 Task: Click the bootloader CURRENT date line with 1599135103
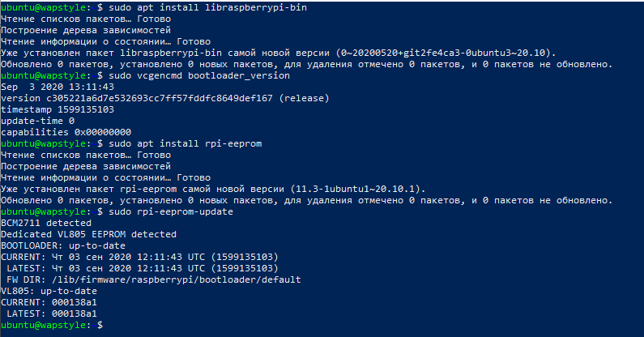click(x=139, y=256)
